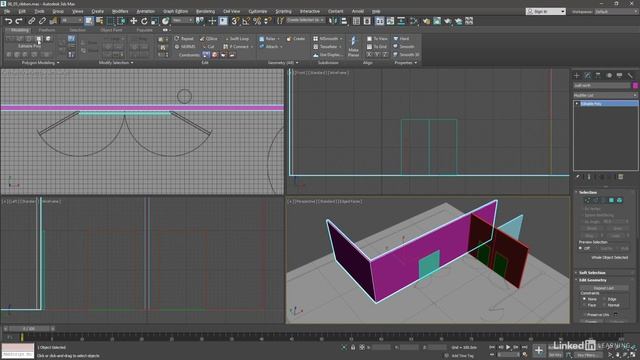Select Element sub-object level icon
640x360 pixels.
click(620, 200)
